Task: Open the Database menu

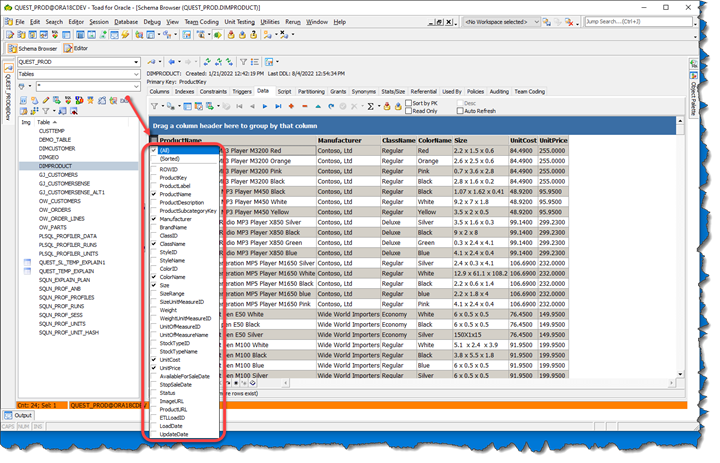Action: tap(126, 22)
